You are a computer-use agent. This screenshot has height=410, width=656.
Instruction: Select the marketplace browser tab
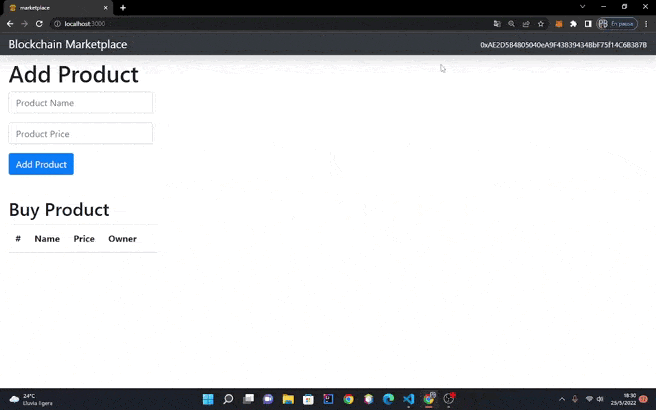point(56,8)
